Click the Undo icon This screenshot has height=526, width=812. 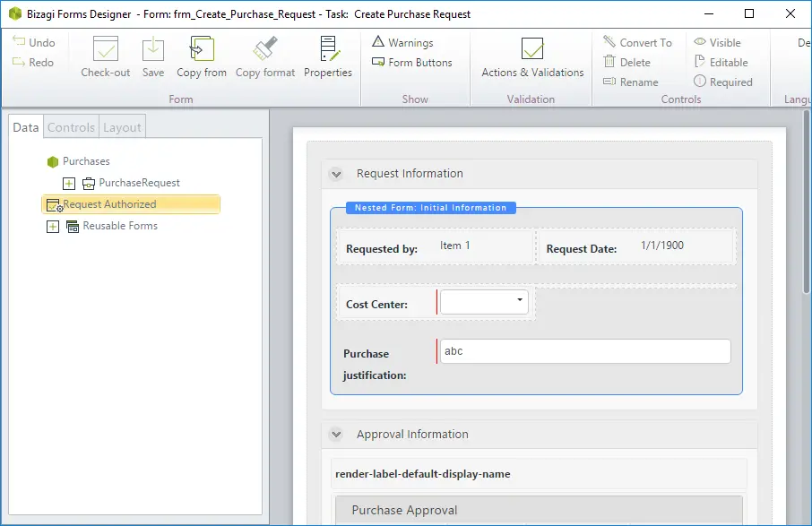coord(19,41)
